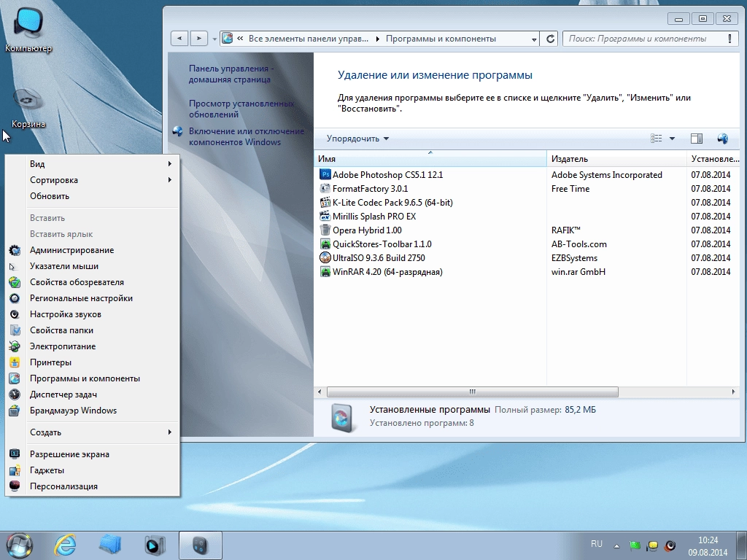The height and width of the screenshot is (560, 747).
Task: Open the Сортировка submenu
Action: pos(93,180)
